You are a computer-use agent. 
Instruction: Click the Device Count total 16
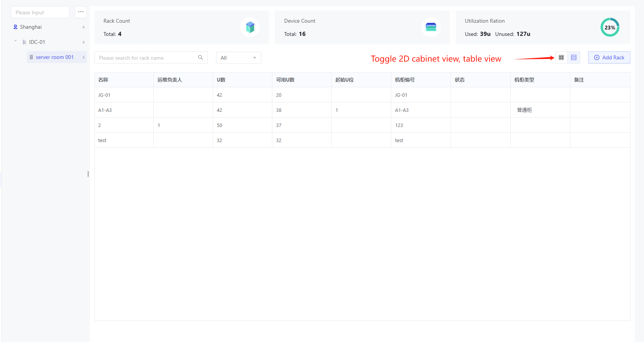point(302,34)
